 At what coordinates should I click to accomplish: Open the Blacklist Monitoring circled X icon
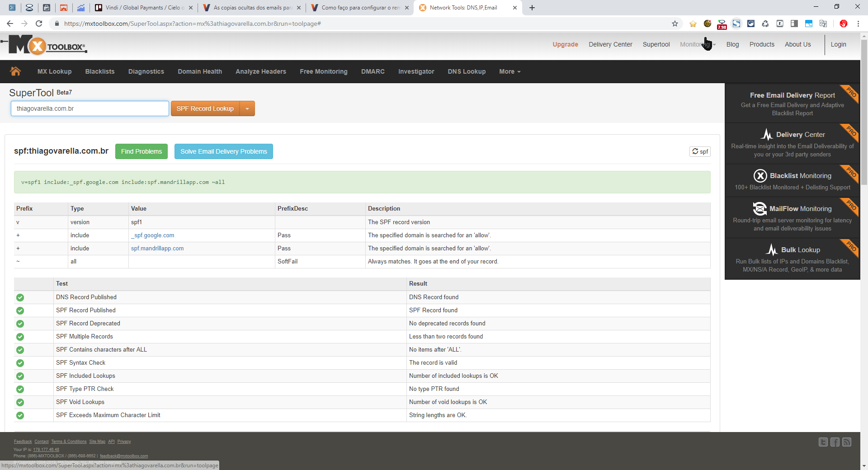760,176
